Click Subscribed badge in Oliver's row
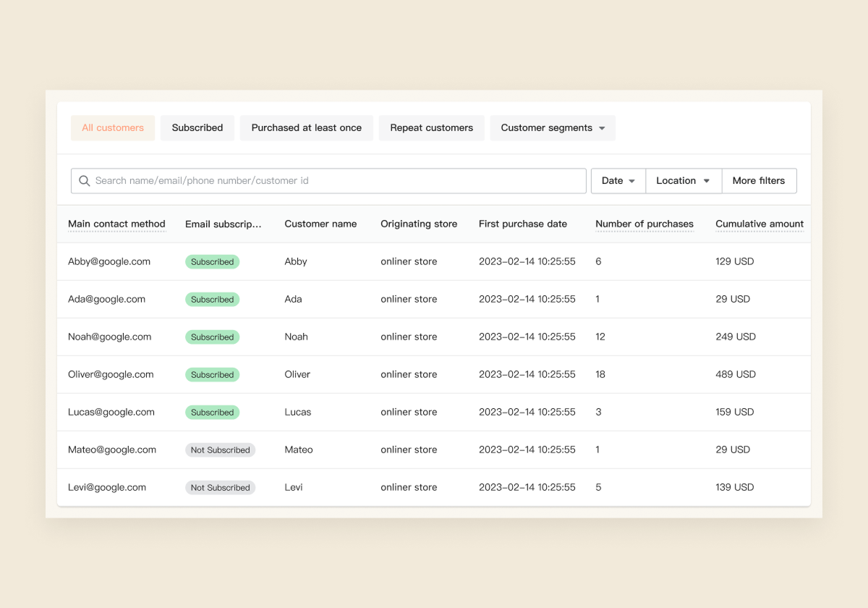 [212, 375]
